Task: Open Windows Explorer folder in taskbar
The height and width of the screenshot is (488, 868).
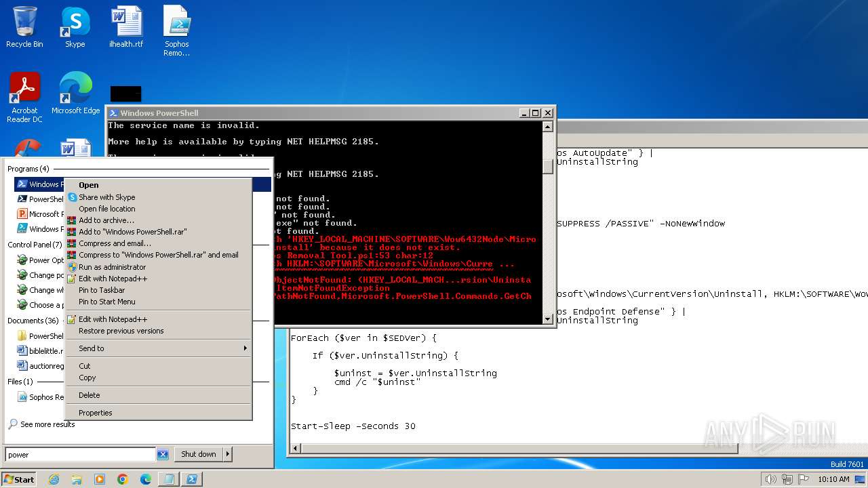Action: tap(77, 479)
